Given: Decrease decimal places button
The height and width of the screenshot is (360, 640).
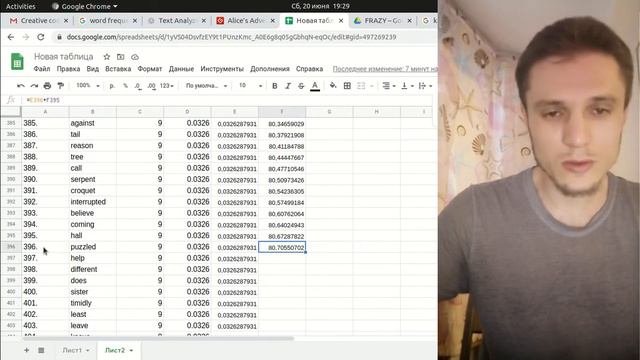Looking at the screenshot, I should coord(138,86).
